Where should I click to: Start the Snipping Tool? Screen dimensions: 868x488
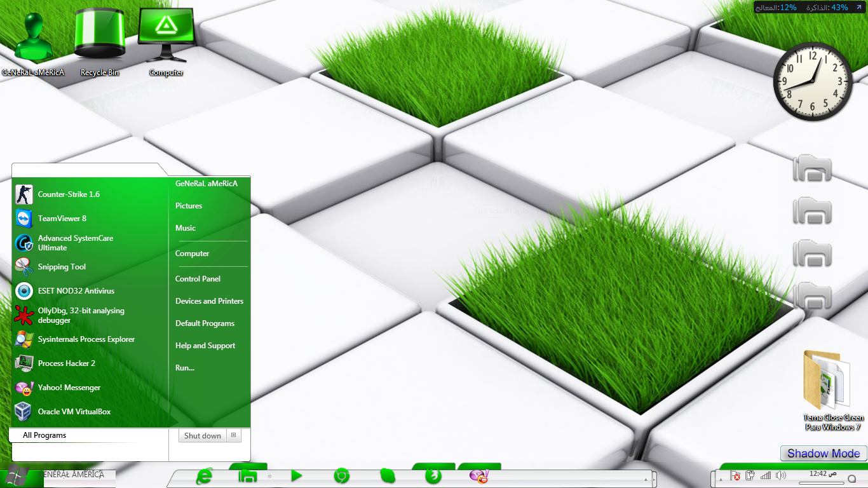pyautogui.click(x=62, y=267)
